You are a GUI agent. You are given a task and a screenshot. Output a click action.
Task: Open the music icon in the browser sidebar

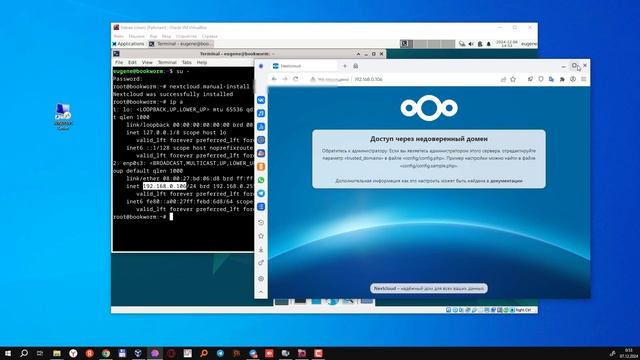(261, 113)
